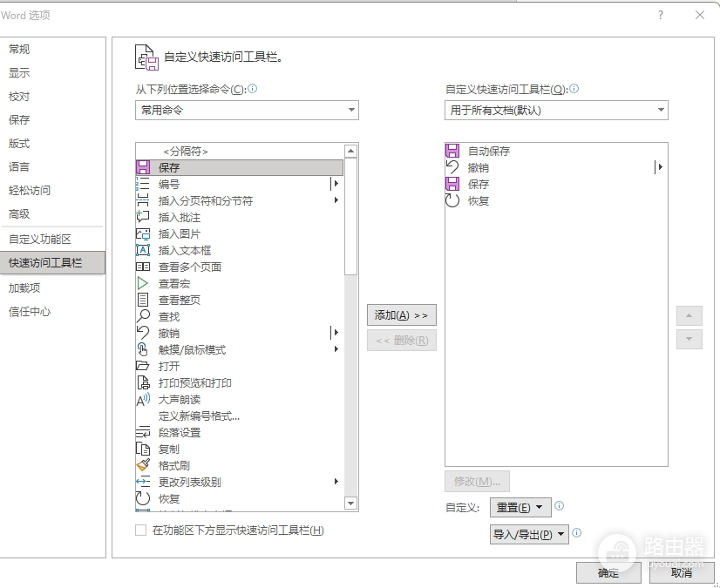Select the 定义新编号格式... entry
This screenshot has width=720, height=588.
tap(240, 416)
